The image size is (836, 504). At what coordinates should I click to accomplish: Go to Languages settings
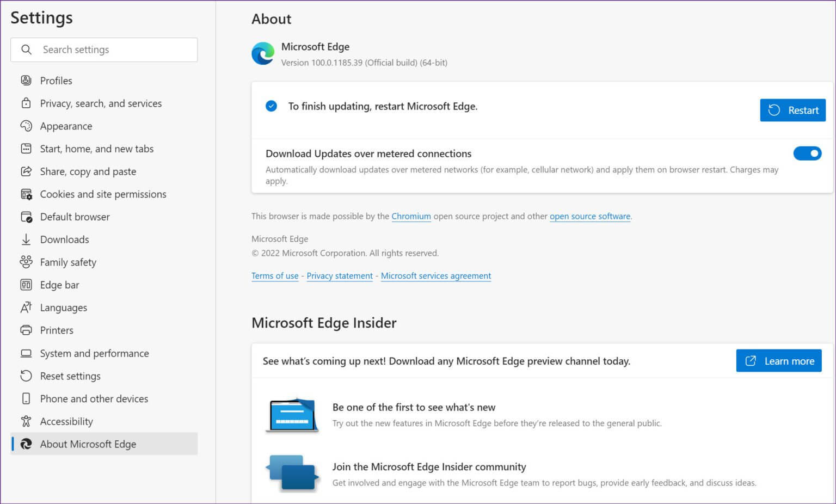point(104,308)
